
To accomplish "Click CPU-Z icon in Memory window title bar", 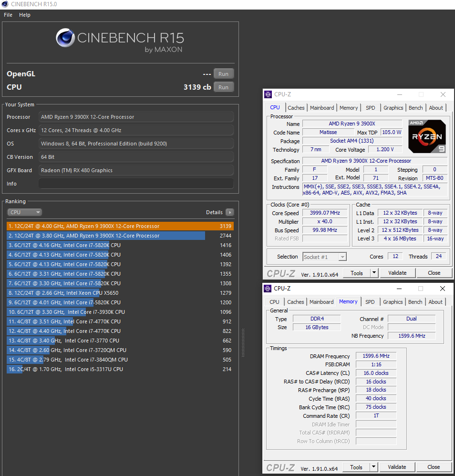I will pos(268,289).
